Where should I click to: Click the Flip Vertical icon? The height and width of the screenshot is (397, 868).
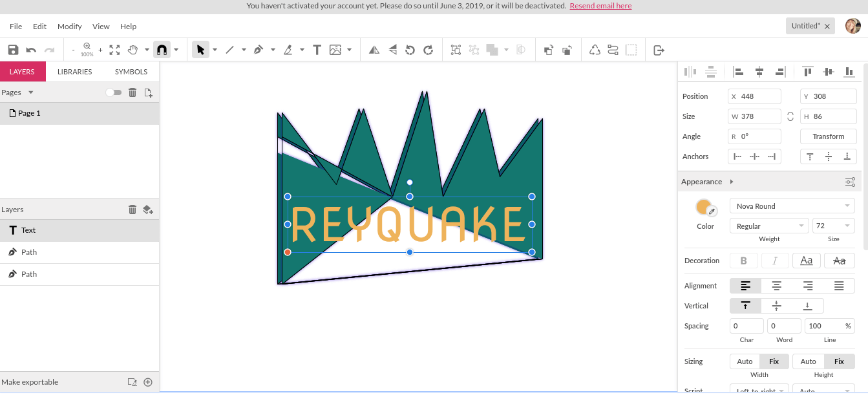click(392, 50)
